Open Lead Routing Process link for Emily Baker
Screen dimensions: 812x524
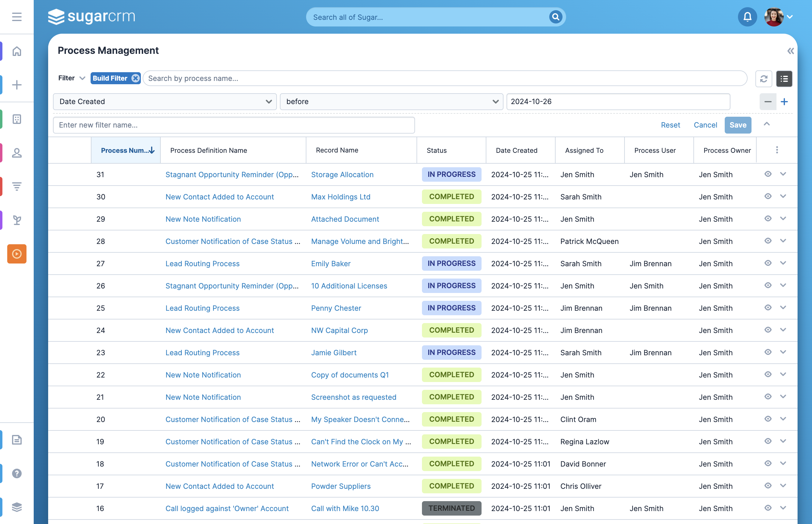pyautogui.click(x=203, y=264)
